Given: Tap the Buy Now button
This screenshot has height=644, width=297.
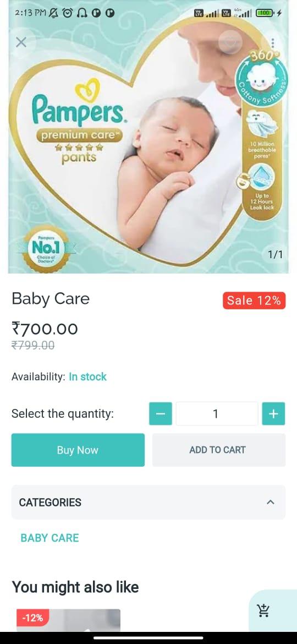Looking at the screenshot, I should pos(78,450).
